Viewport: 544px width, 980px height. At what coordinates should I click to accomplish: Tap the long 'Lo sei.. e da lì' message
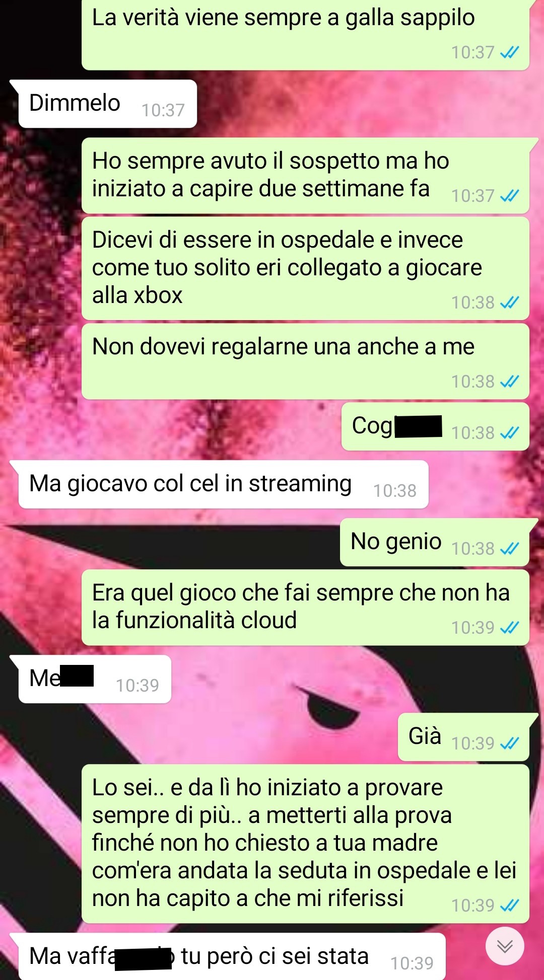tap(305, 844)
